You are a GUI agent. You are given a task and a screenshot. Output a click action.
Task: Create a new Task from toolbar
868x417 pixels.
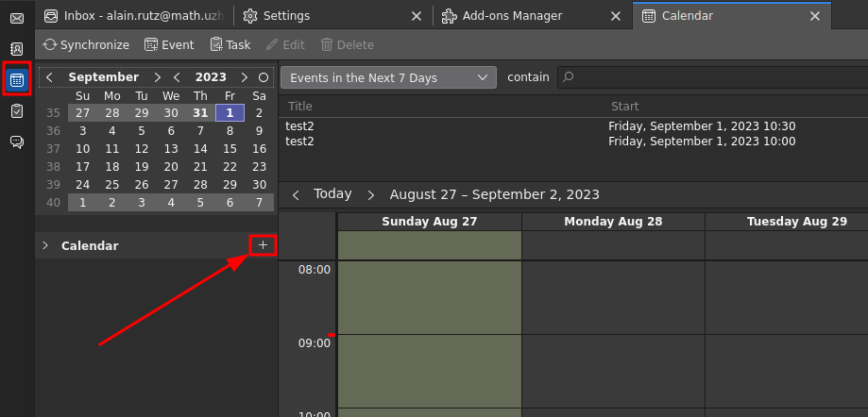pos(230,44)
